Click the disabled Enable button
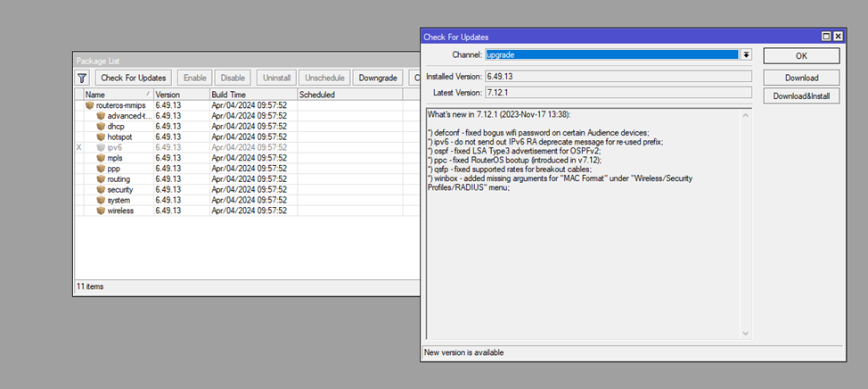 [195, 79]
